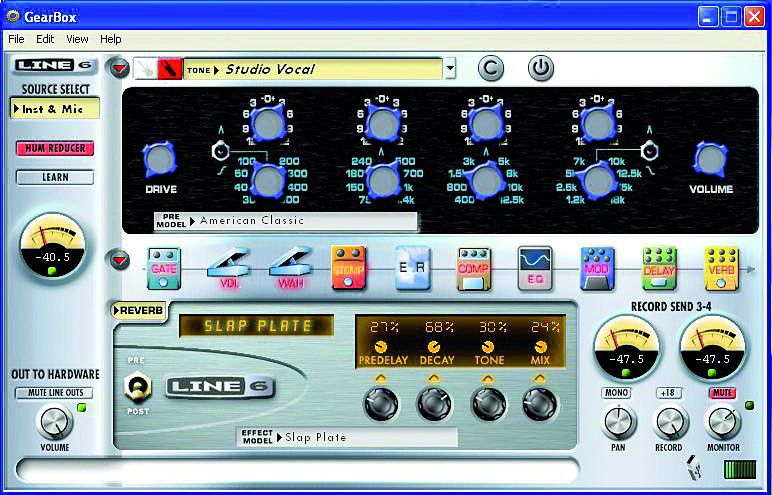Click arrow above Decay knob
This screenshot has height=495, width=772.
pos(434,379)
